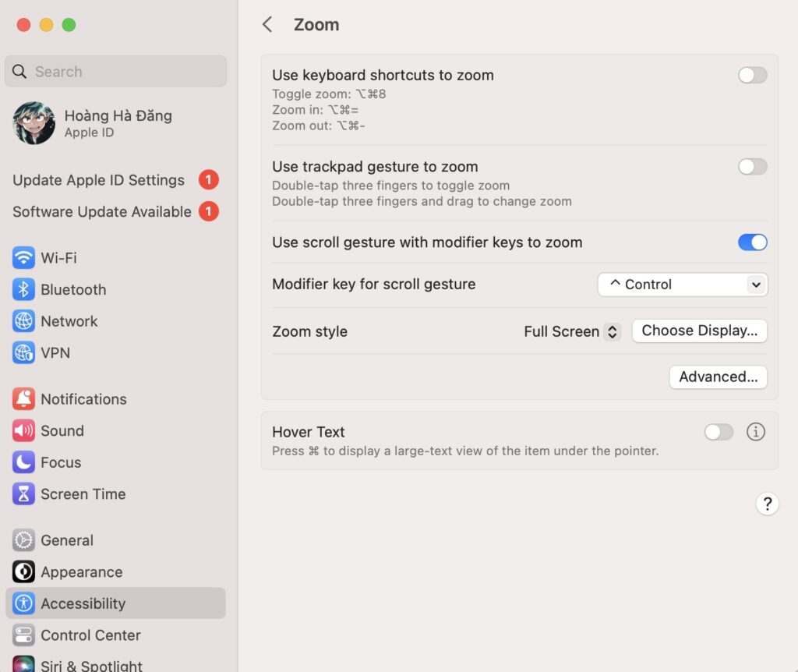Screen dimensions: 798x672
Task: Click the 'Zoom in: ⌥⌘=' text
Action: tap(315, 109)
